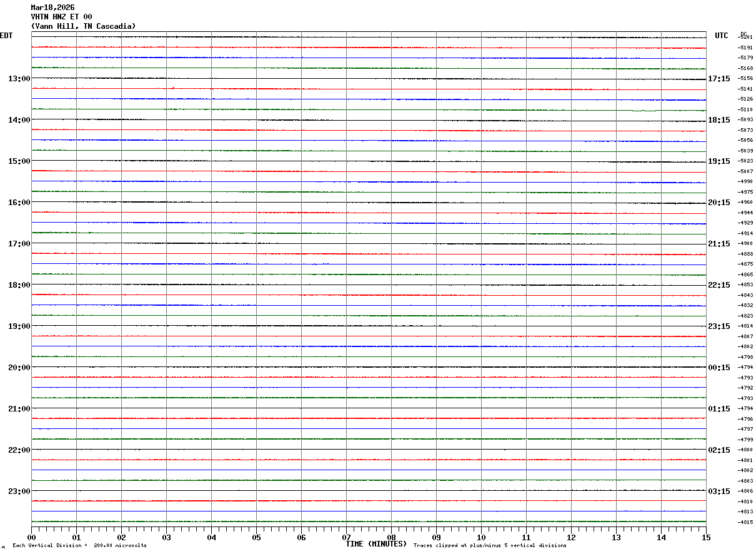
Task: Select the 14:00 EDT row label
Action: click(19, 120)
